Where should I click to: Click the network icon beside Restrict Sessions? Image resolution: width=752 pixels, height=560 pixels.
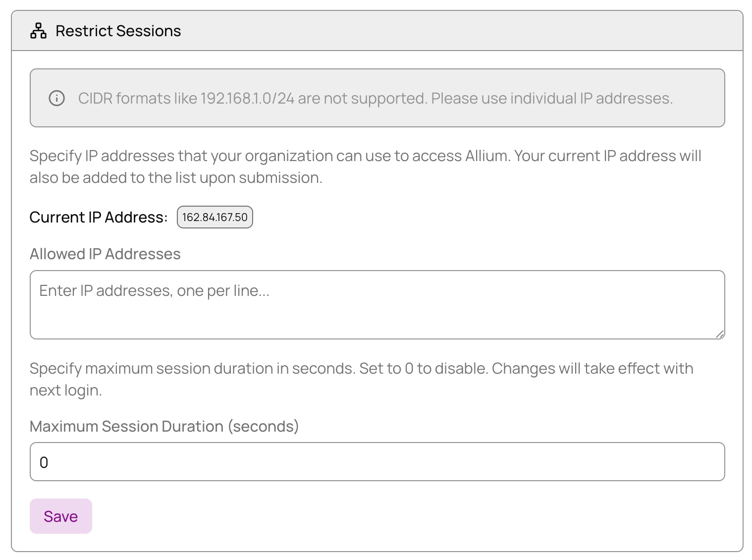[x=38, y=31]
